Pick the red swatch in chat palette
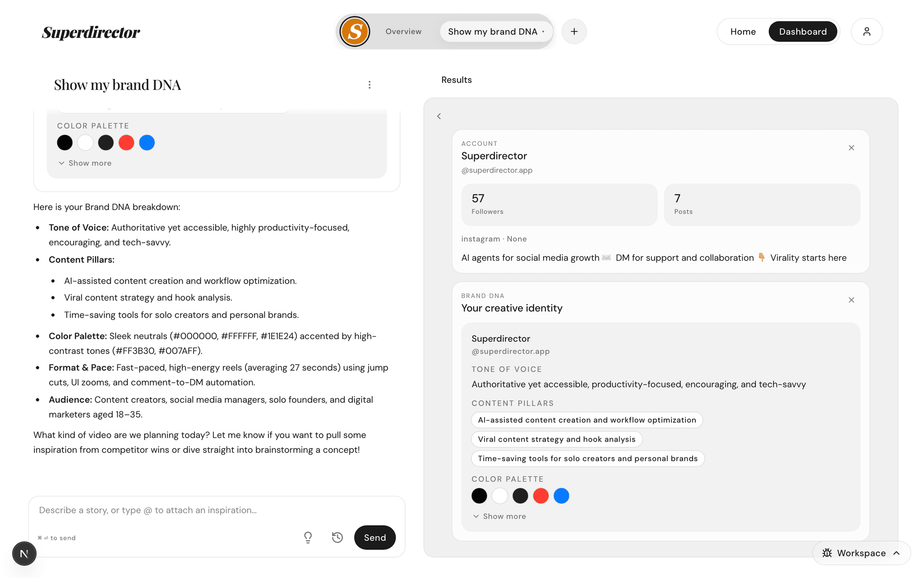This screenshot has height=578, width=924. coord(126,143)
